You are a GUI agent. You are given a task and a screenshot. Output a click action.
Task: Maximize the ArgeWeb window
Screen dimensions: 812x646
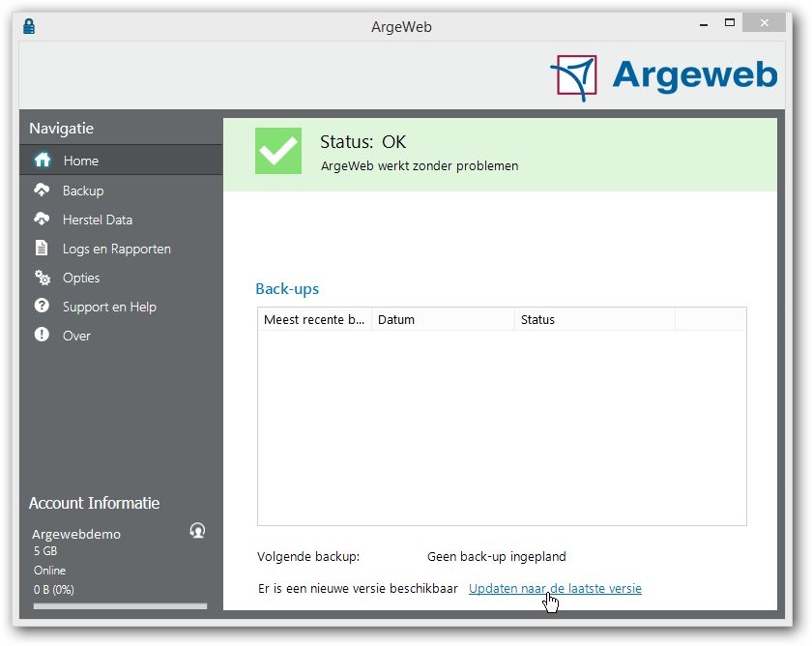[x=730, y=23]
